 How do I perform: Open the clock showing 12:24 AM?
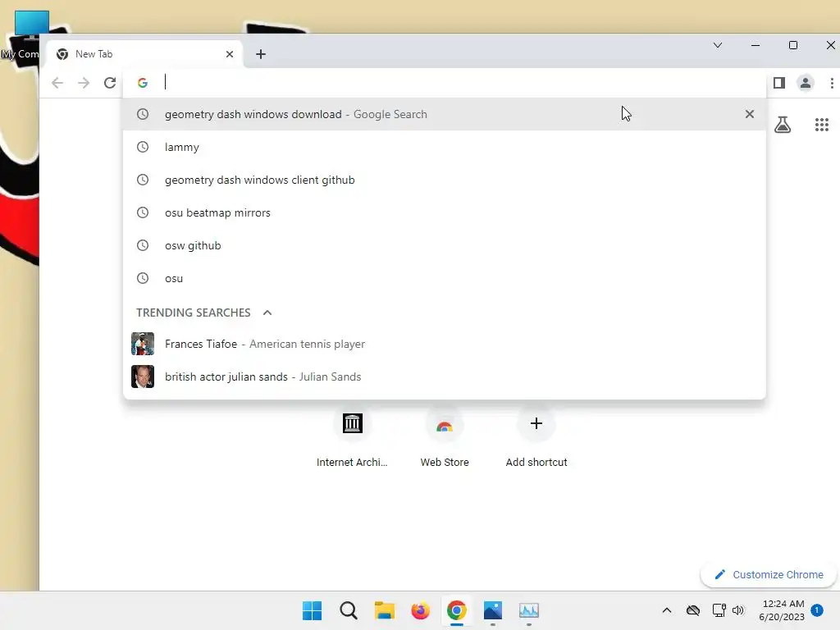(782, 610)
